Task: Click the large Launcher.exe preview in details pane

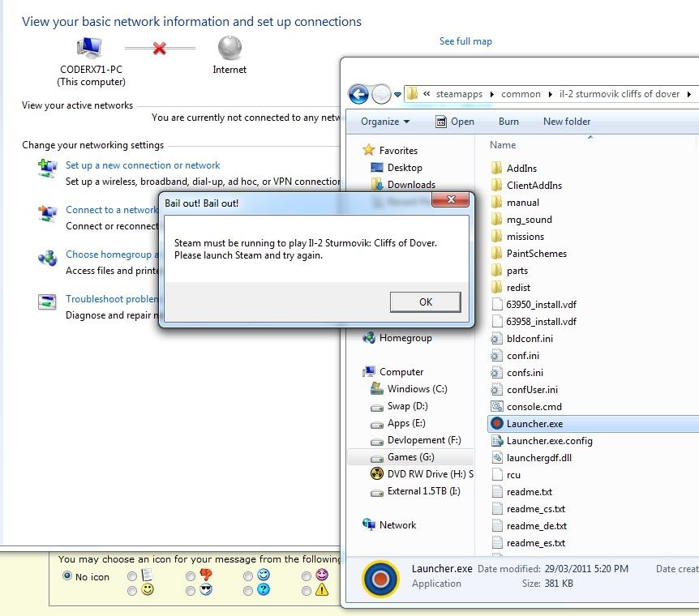Action: pos(380,579)
